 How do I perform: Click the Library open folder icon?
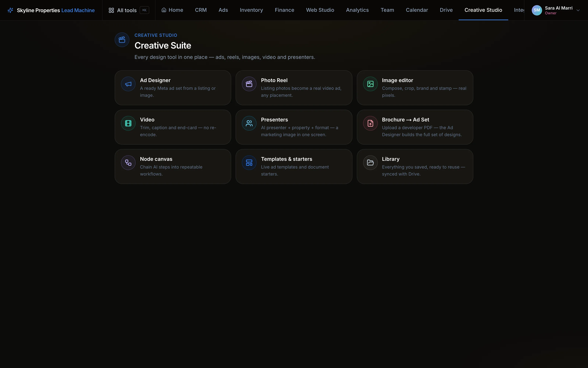[370, 163]
